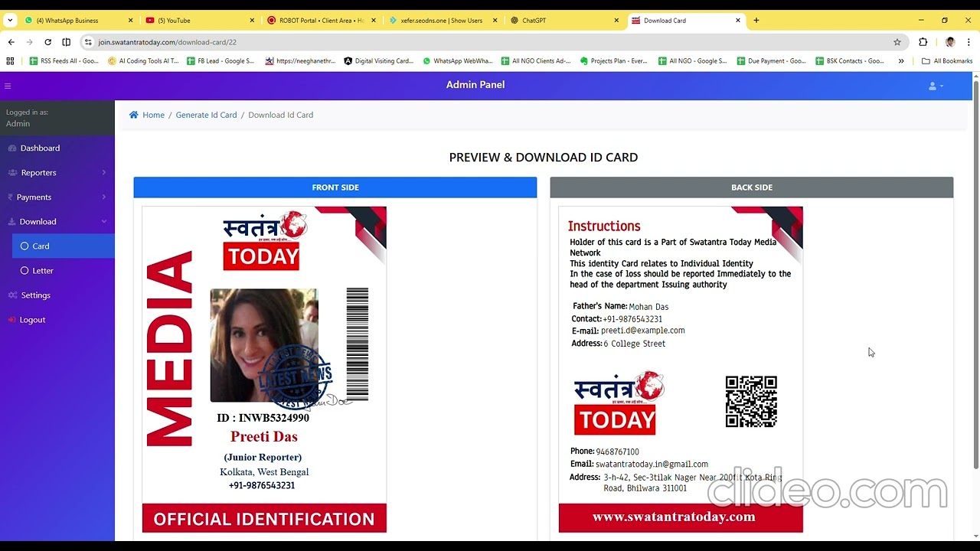Click the Dashboard gauge icon
980x551 pixels.
coord(12,148)
